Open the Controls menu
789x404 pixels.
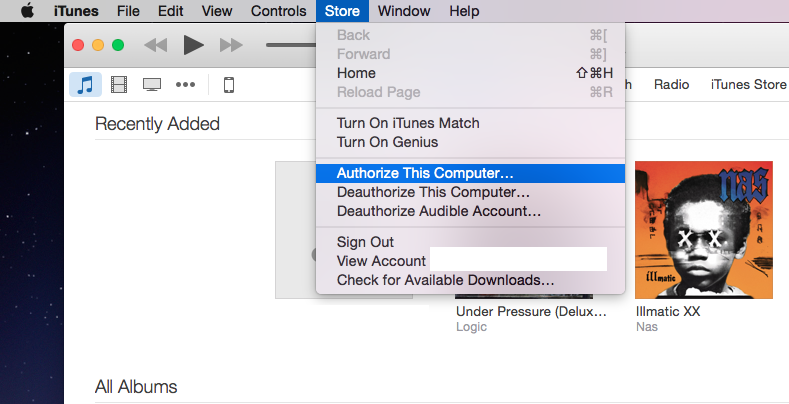click(278, 11)
